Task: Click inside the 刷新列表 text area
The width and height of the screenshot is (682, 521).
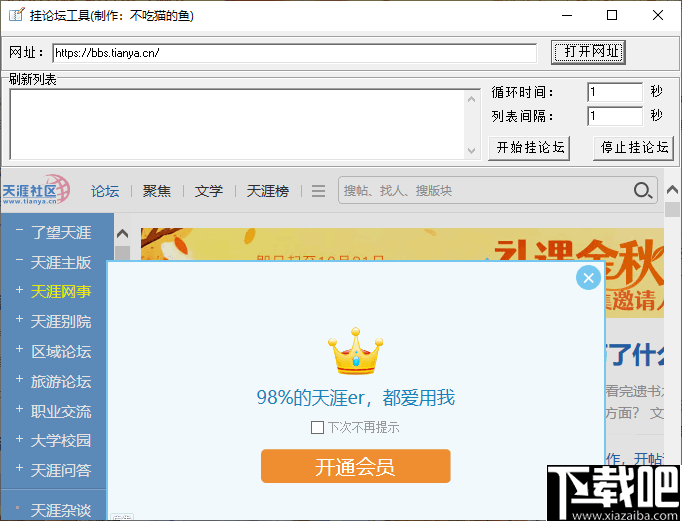Action: click(237, 124)
